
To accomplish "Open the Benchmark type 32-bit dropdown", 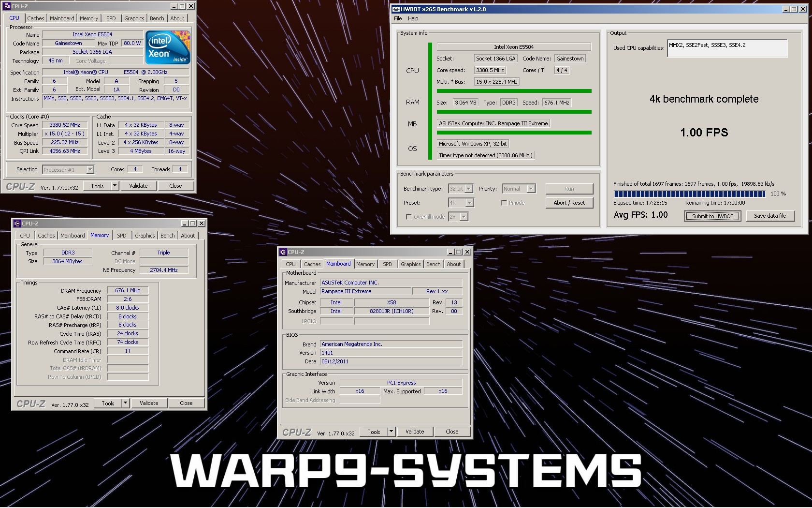I will pyautogui.click(x=469, y=189).
